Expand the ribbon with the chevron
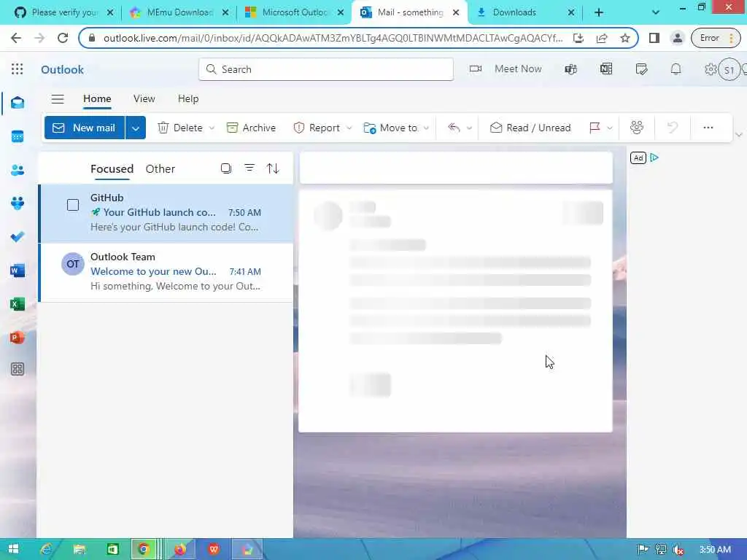The height and width of the screenshot is (560, 747). pos(739,135)
